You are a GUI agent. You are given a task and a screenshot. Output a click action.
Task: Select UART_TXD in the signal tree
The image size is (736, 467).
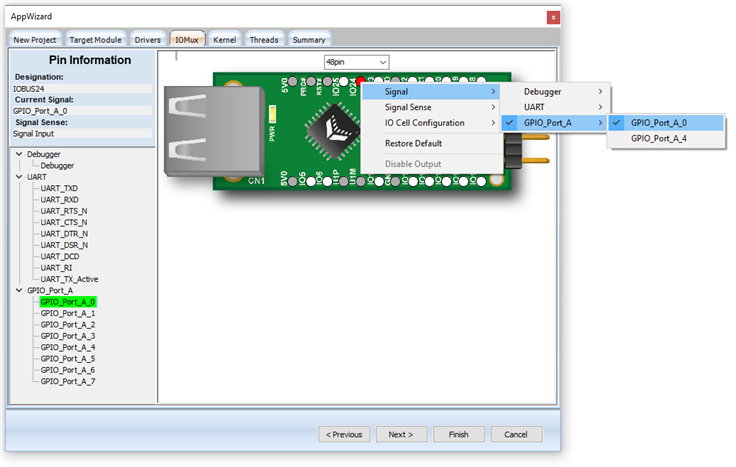click(x=59, y=188)
